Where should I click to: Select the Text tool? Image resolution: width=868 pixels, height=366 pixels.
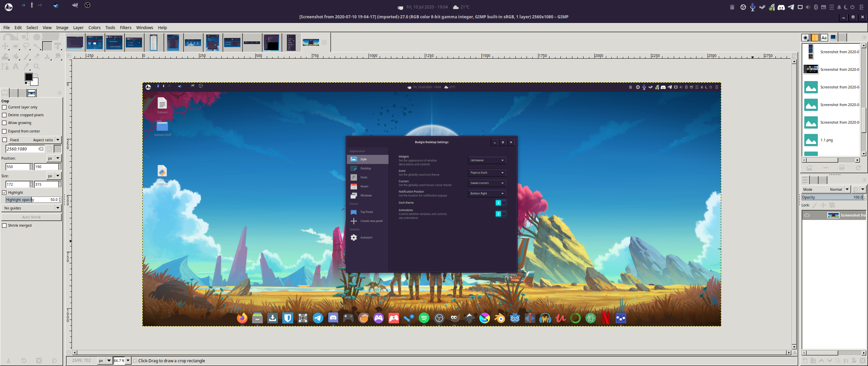click(x=15, y=67)
